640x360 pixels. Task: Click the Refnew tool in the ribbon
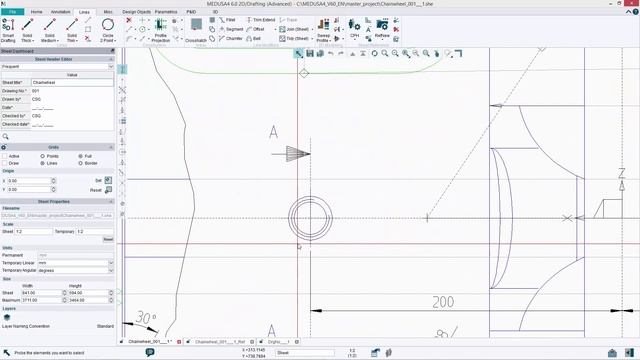tap(382, 29)
